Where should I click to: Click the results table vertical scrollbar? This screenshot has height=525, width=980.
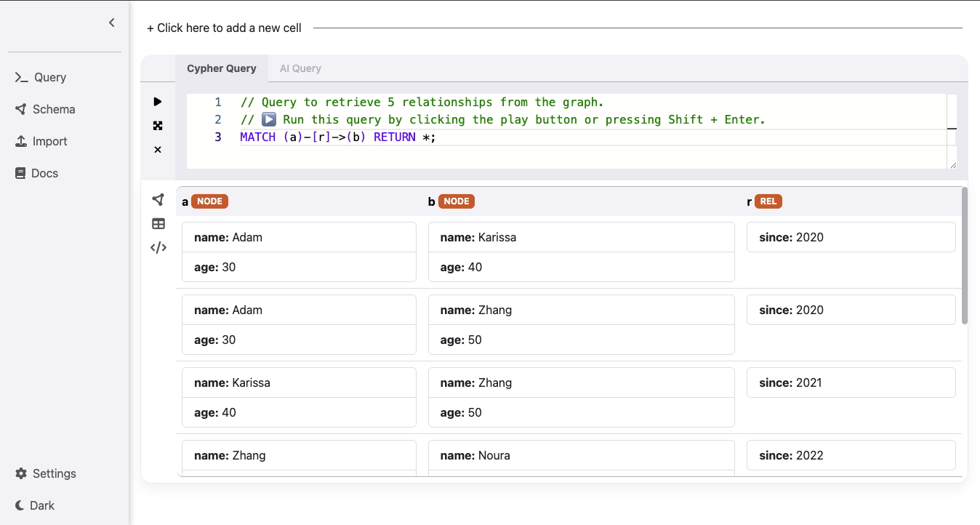[964, 255]
